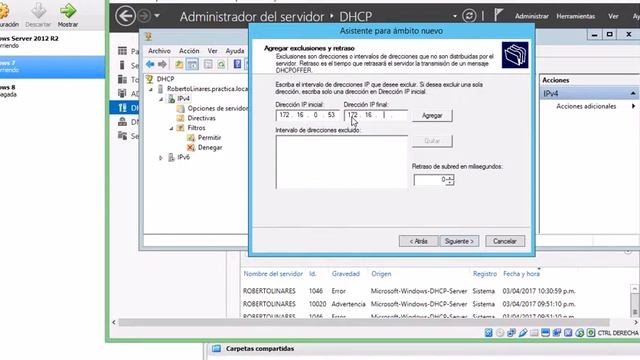Screen dimensions: 640x360
Task: Click the Panel grid icon in sidebar
Action: click(x=122, y=51)
